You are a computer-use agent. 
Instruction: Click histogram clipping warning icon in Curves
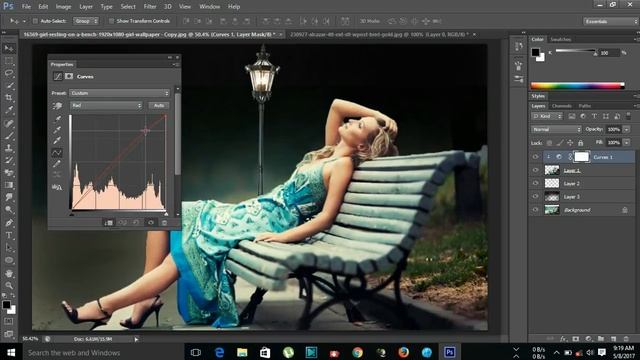click(x=57, y=187)
